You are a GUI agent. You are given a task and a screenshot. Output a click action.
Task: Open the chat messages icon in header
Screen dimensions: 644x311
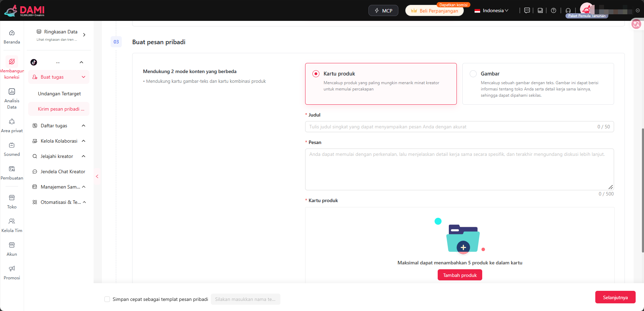[527, 10]
